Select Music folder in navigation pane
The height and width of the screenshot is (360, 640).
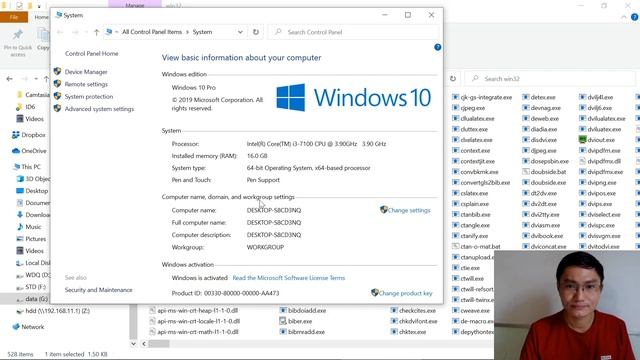pyautogui.click(x=29, y=227)
